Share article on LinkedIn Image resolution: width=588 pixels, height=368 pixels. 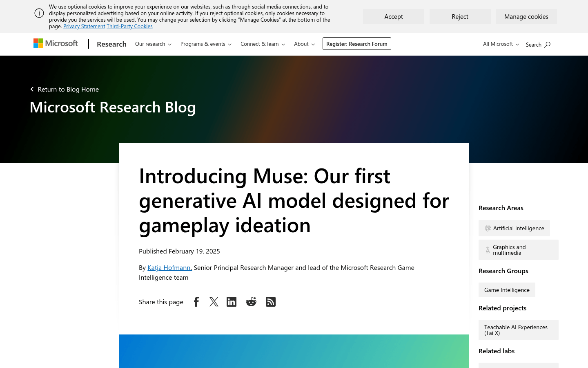click(x=232, y=302)
